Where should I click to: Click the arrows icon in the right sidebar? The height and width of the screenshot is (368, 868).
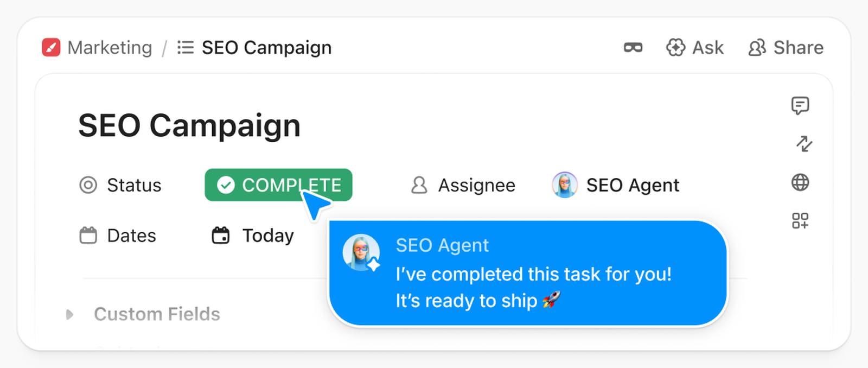(x=803, y=144)
